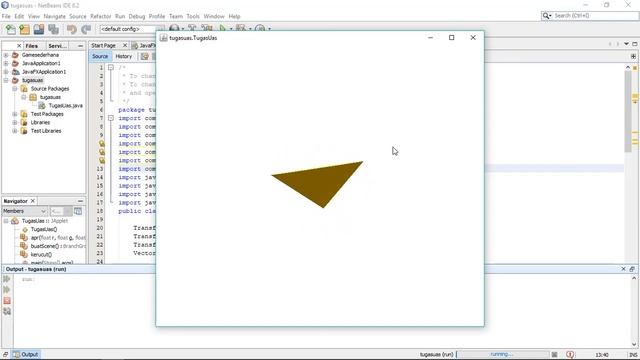The height and width of the screenshot is (360, 640).
Task: Click restore-window icon at status bar left
Action: click(x=5, y=354)
